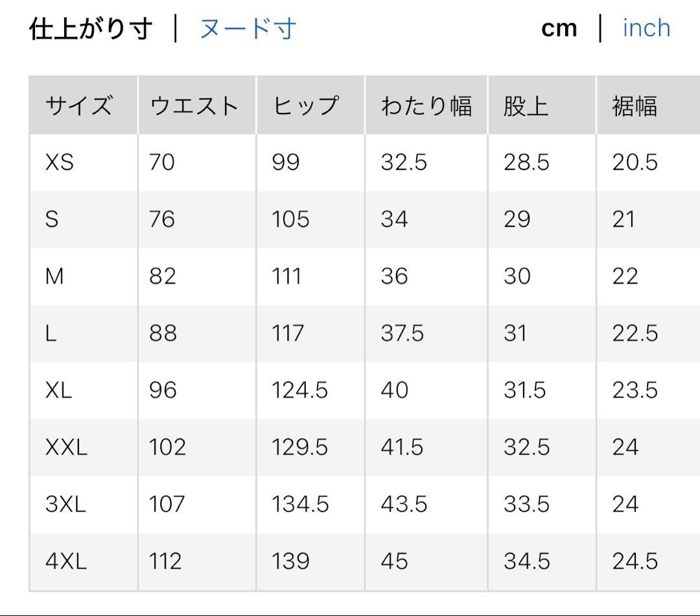Image resolution: width=700 pixels, height=616 pixels.
Task: Select the S size row label
Action: pos(52,219)
